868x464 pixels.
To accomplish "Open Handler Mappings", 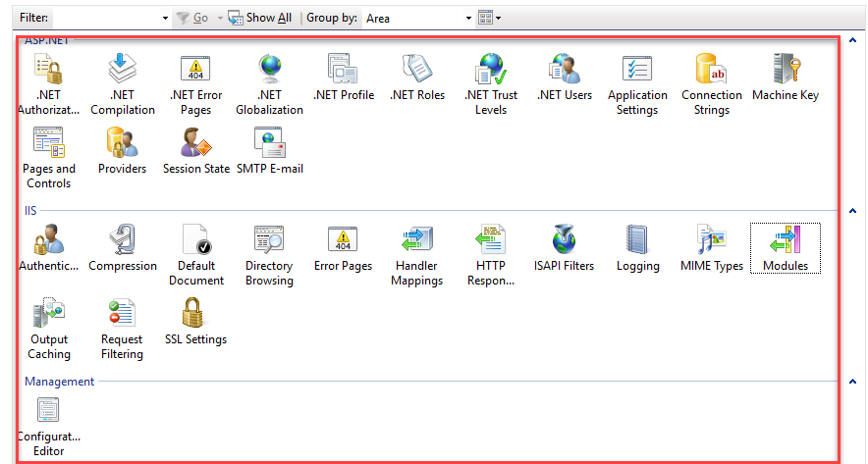I will [x=416, y=254].
